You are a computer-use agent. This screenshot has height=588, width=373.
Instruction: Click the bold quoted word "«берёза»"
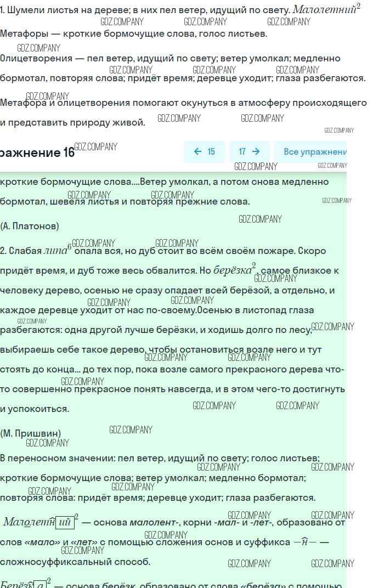[264, 585]
